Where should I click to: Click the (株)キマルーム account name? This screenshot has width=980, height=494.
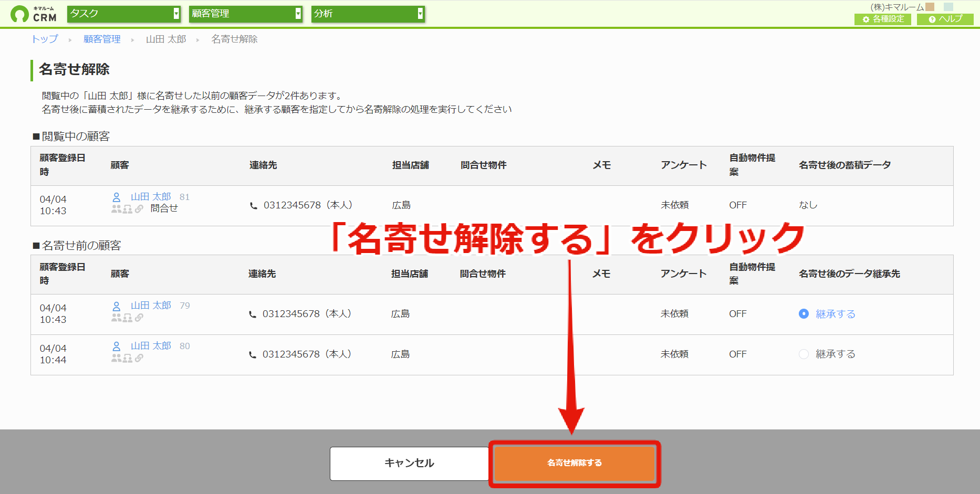click(x=897, y=7)
